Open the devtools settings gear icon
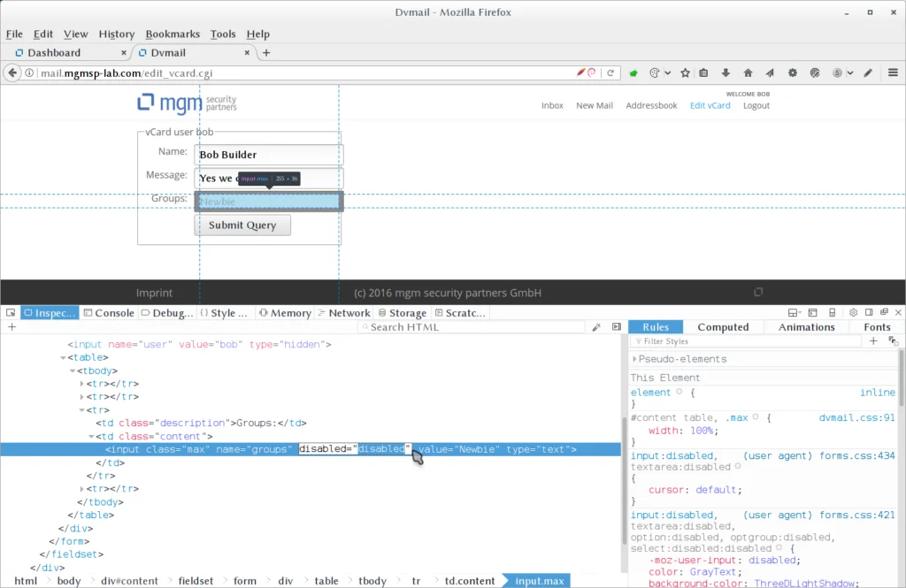 853,313
